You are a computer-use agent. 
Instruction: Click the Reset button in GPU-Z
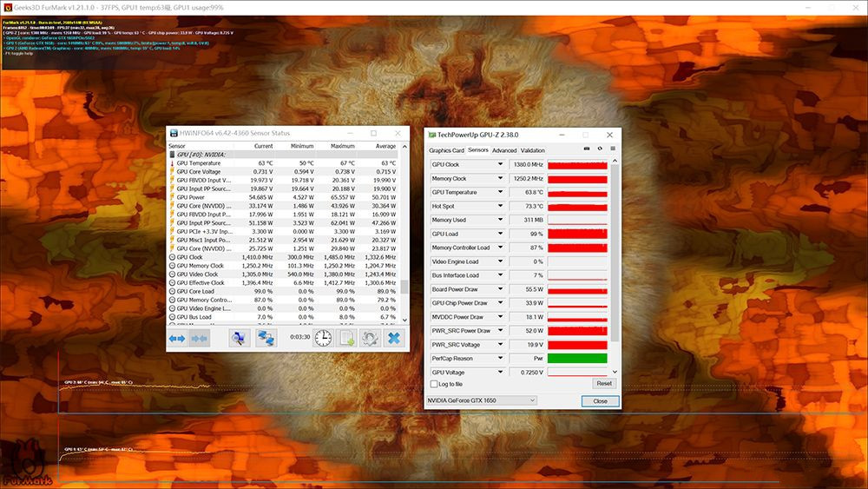pyautogui.click(x=604, y=383)
